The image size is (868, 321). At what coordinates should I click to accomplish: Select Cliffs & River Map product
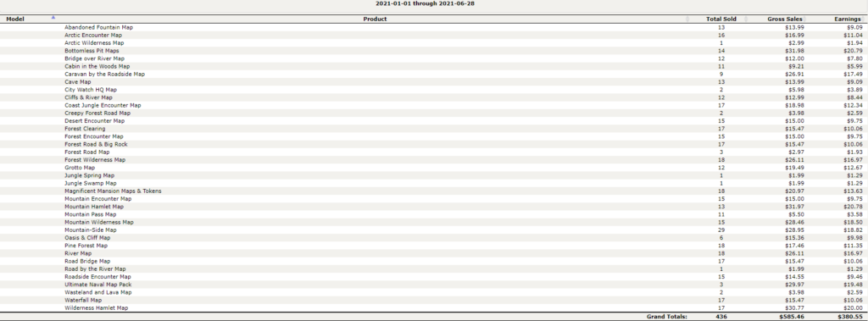pyautogui.click(x=88, y=97)
